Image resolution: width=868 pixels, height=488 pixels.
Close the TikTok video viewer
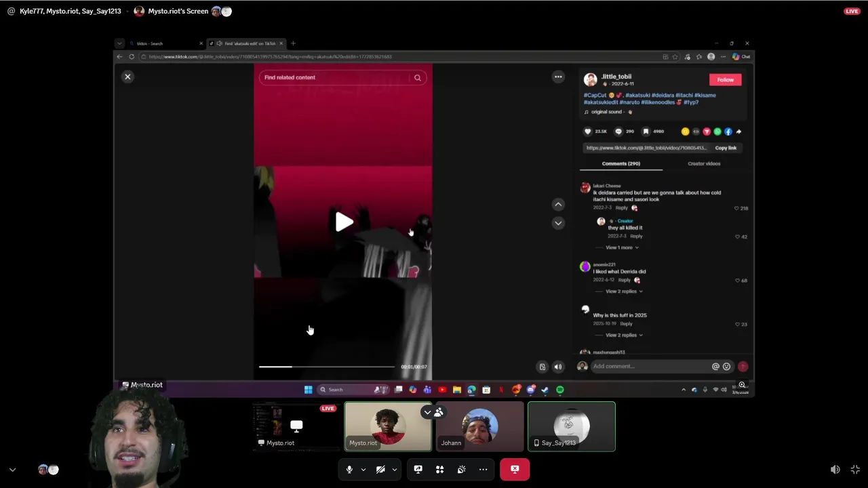pos(127,77)
